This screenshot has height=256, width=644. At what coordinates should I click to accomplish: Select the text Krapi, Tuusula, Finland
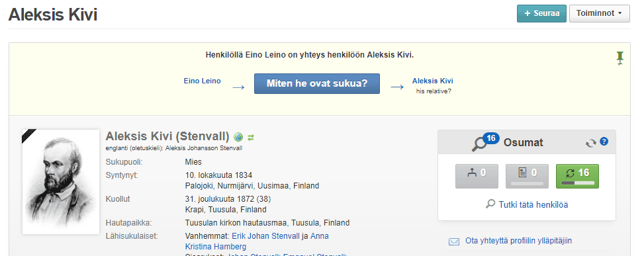(x=226, y=210)
